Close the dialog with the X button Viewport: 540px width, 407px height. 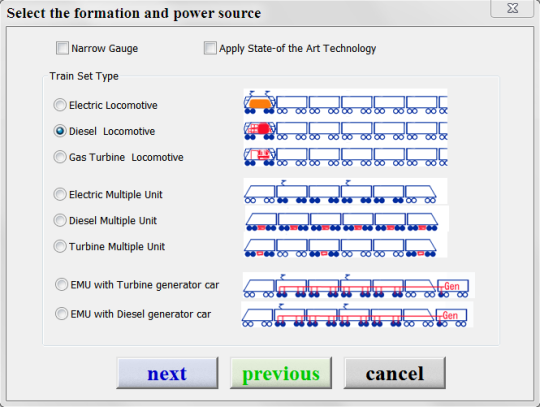click(x=512, y=8)
